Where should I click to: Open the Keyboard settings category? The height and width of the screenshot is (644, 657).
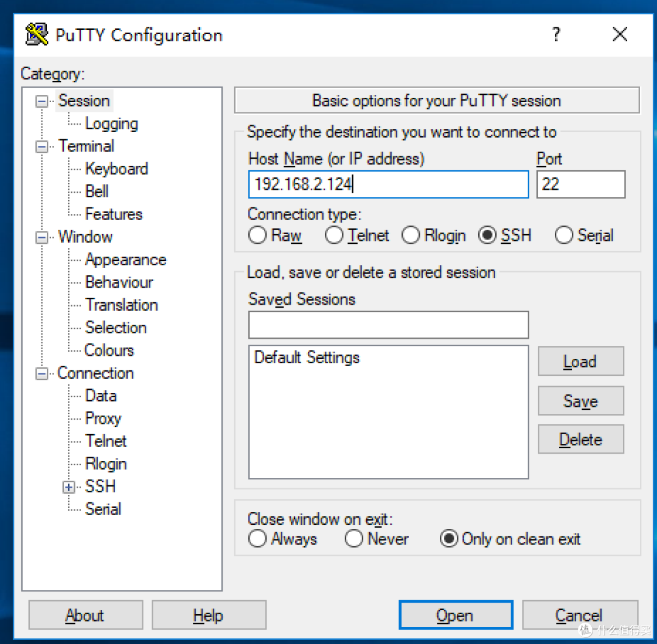point(116,168)
